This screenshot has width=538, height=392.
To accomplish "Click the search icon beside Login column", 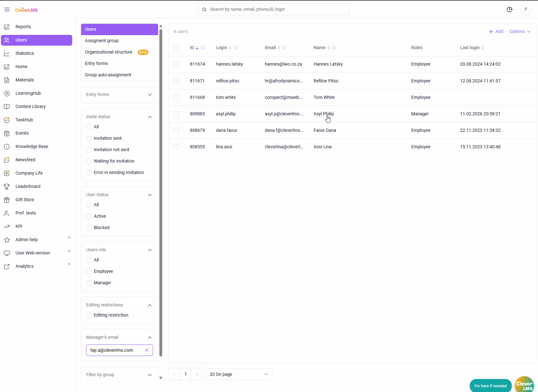I will click(236, 48).
